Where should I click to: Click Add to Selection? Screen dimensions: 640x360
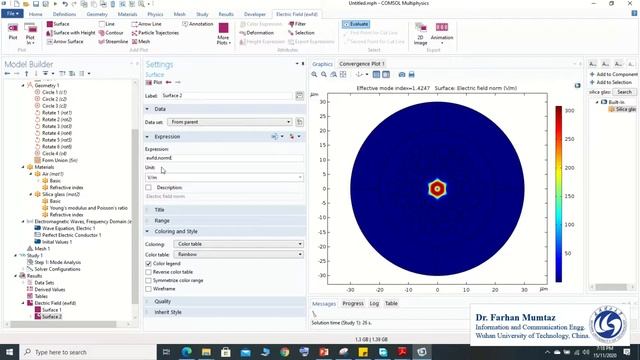(x=611, y=82)
